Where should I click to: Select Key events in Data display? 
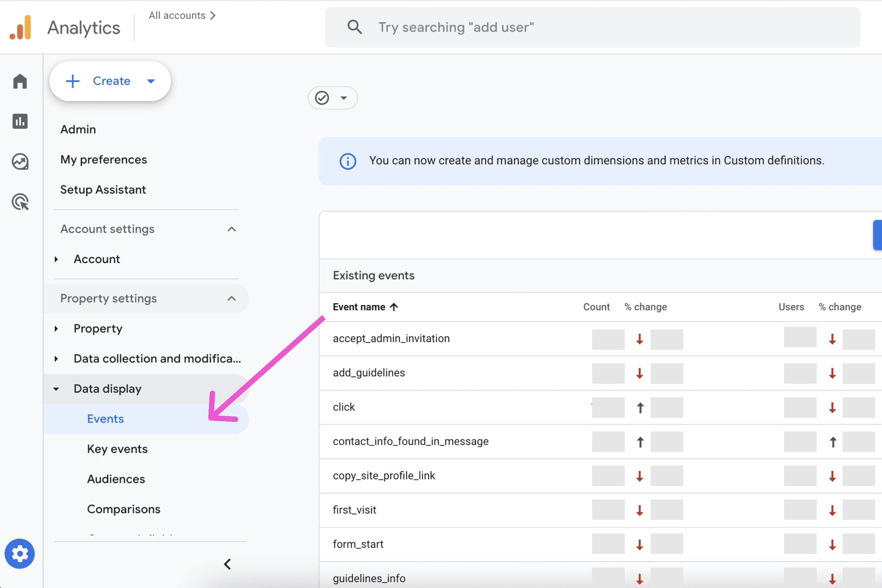tap(117, 449)
